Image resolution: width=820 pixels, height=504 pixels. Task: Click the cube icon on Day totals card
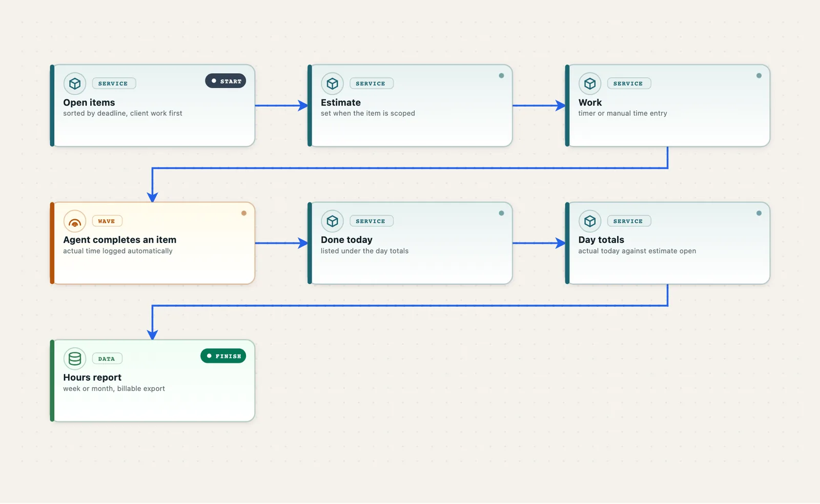pos(590,221)
